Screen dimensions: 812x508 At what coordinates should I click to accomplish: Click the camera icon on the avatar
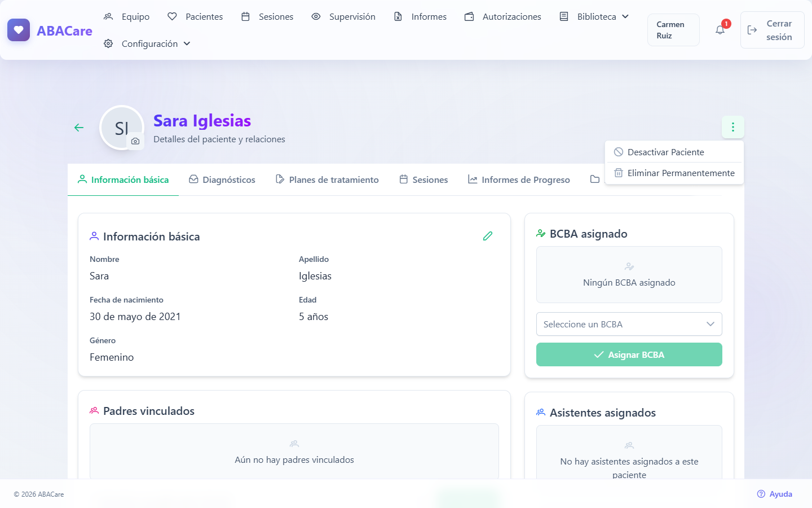coord(135,142)
